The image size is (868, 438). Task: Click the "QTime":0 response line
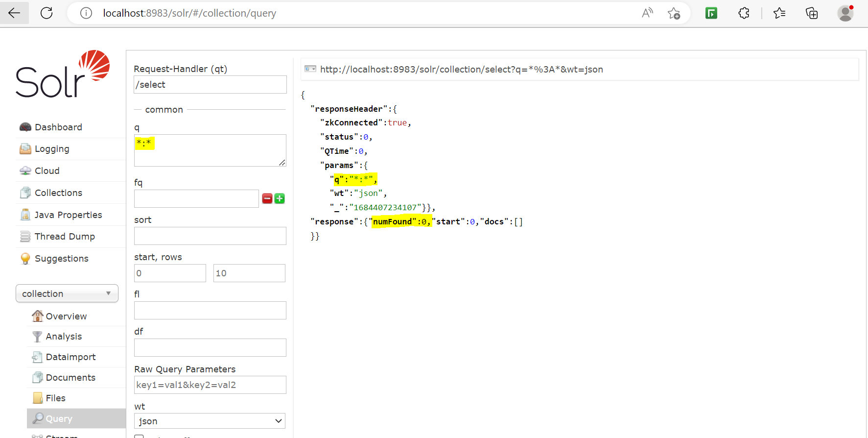click(x=344, y=151)
